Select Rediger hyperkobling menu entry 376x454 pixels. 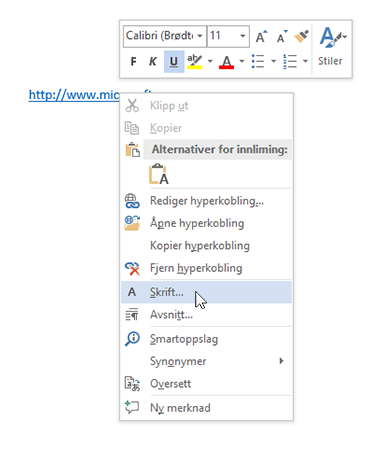pos(206,201)
